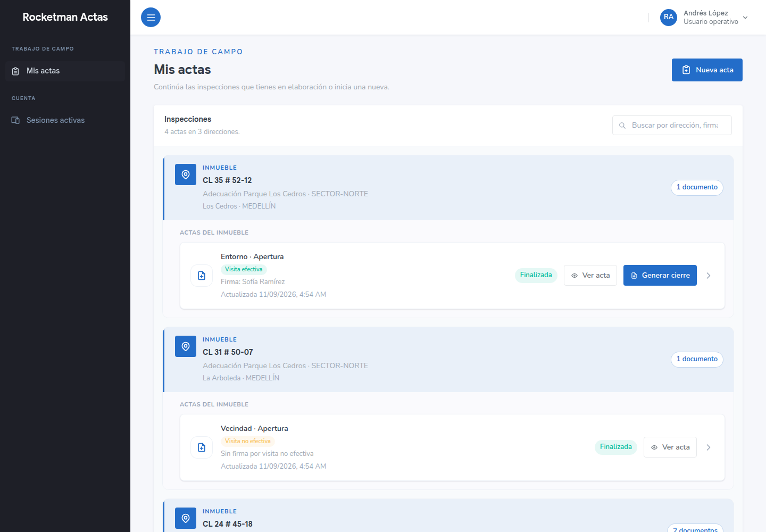
Task: Generate closure for the Entorno · Apertura acta
Action: coord(660,276)
